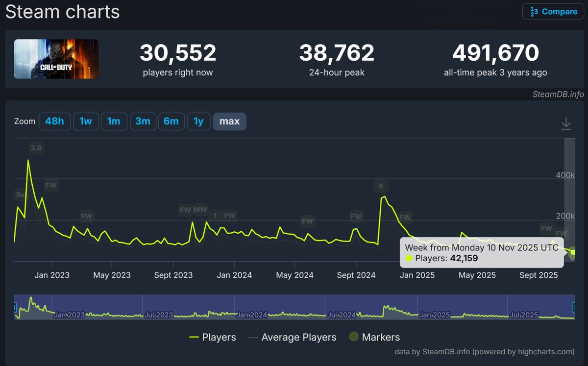Viewport: 588px width, 366px height.
Task: Select the max zoom range
Action: pyautogui.click(x=230, y=121)
